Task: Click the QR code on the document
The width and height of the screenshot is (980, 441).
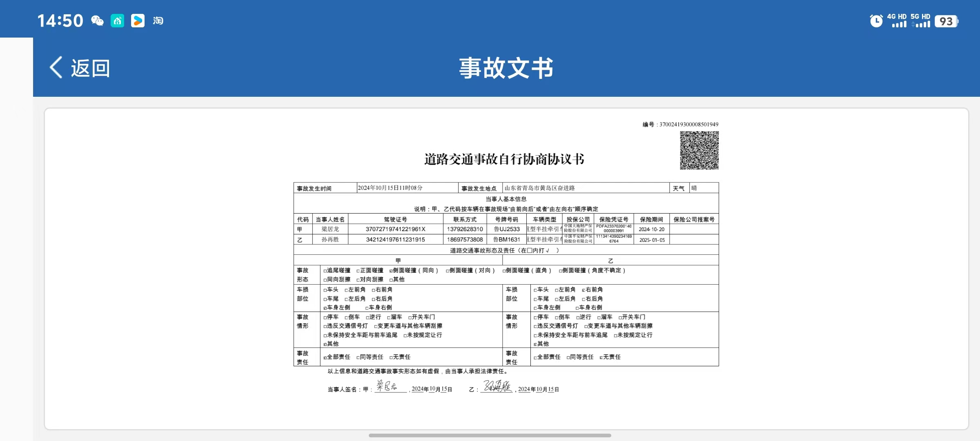Action: click(699, 150)
